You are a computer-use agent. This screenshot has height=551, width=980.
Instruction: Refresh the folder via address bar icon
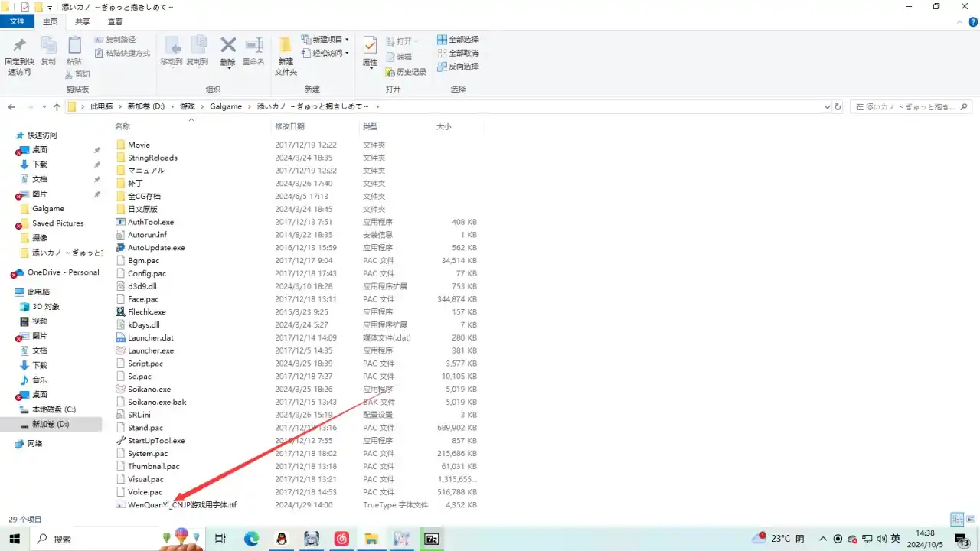[x=838, y=107]
